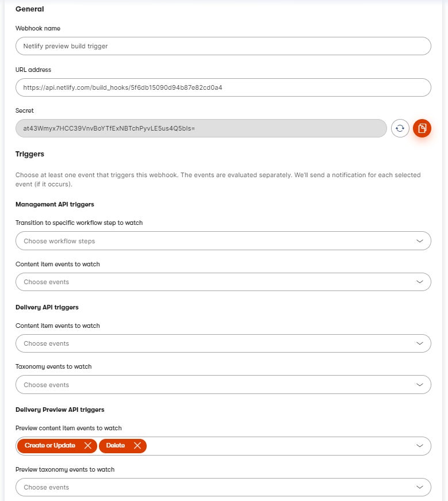Click the chevron on Management API events selector
448x501 pixels.
pos(419,282)
